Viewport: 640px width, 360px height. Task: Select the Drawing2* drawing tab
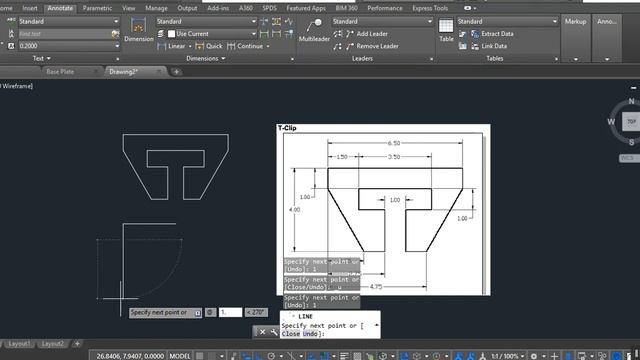coord(123,72)
